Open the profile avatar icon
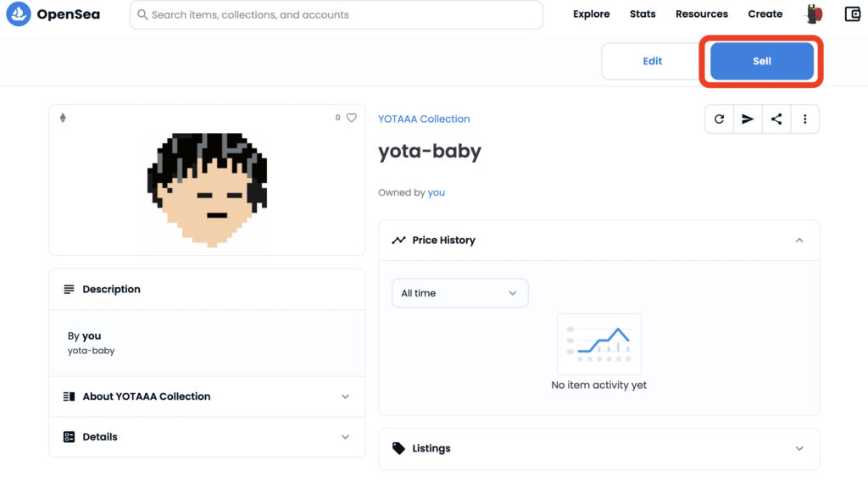 814,14
